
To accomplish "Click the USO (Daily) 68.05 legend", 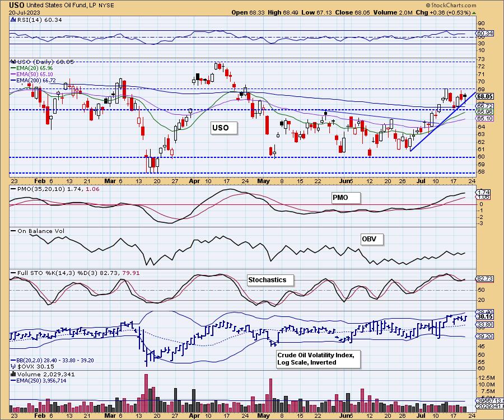I will pos(42,62).
